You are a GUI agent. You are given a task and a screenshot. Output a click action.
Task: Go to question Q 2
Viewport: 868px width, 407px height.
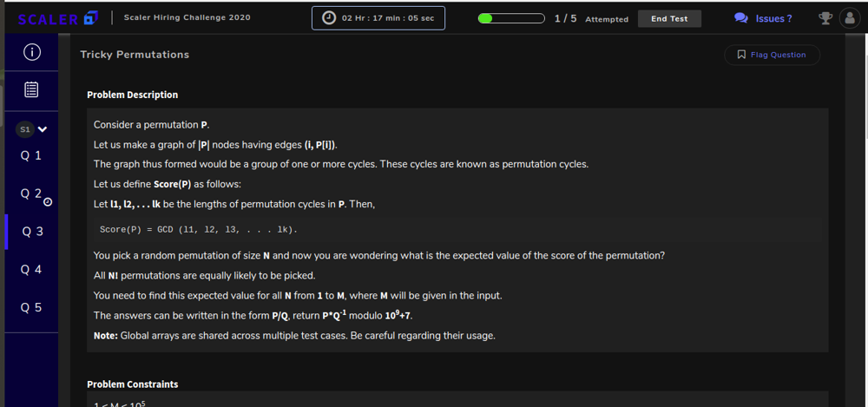click(31, 194)
